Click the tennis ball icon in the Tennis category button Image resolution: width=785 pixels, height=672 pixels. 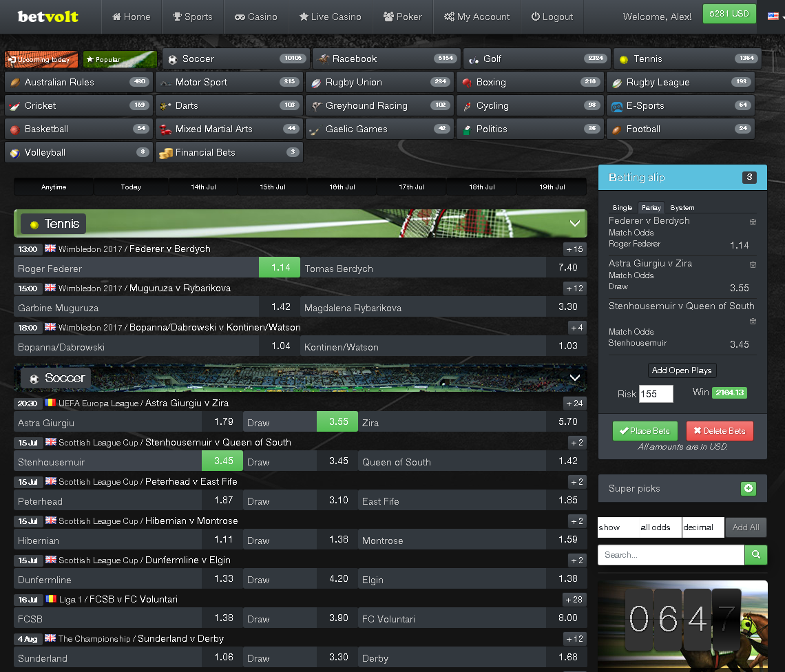tap(624, 60)
